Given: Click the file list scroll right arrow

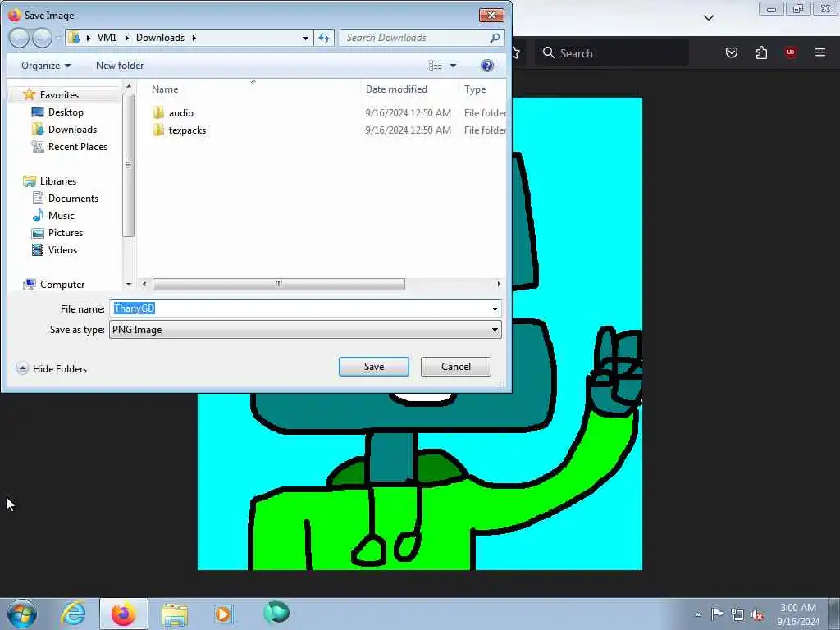Looking at the screenshot, I should click(x=499, y=284).
